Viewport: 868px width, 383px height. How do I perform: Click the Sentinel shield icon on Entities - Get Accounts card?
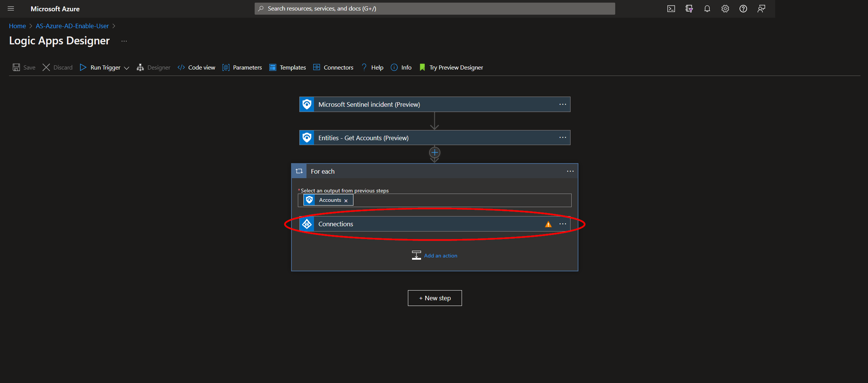307,138
